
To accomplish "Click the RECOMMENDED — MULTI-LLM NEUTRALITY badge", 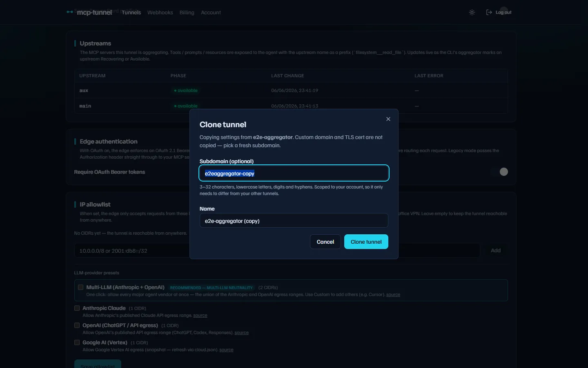I will 212,287.
